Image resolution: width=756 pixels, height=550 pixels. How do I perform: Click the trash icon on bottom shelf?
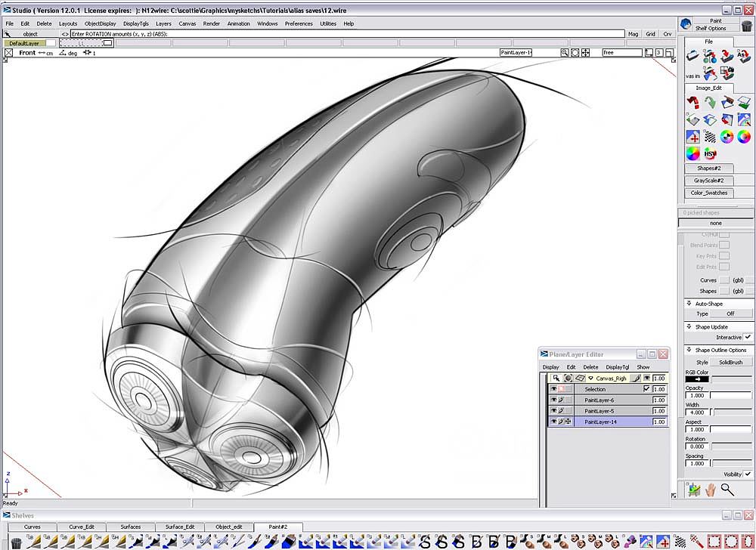pyautogui.click(x=16, y=542)
